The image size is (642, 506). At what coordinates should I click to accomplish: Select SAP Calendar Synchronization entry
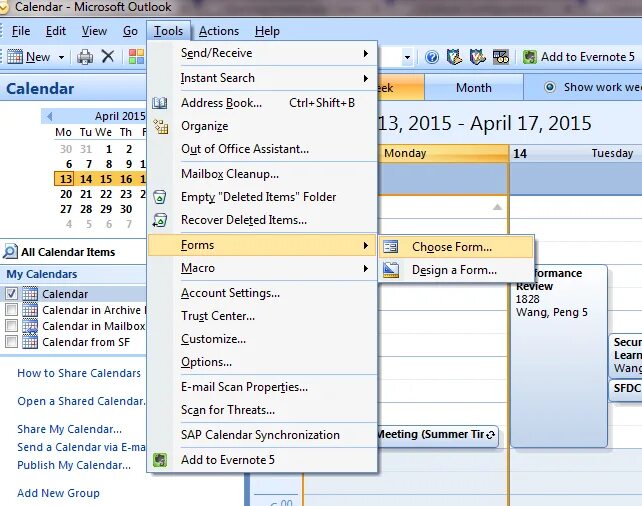click(x=262, y=435)
